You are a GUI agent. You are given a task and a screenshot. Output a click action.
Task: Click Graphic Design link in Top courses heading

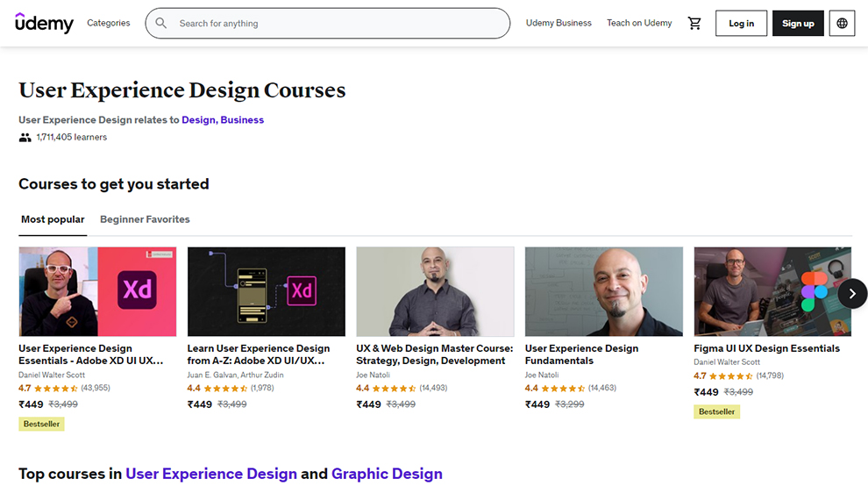point(387,474)
